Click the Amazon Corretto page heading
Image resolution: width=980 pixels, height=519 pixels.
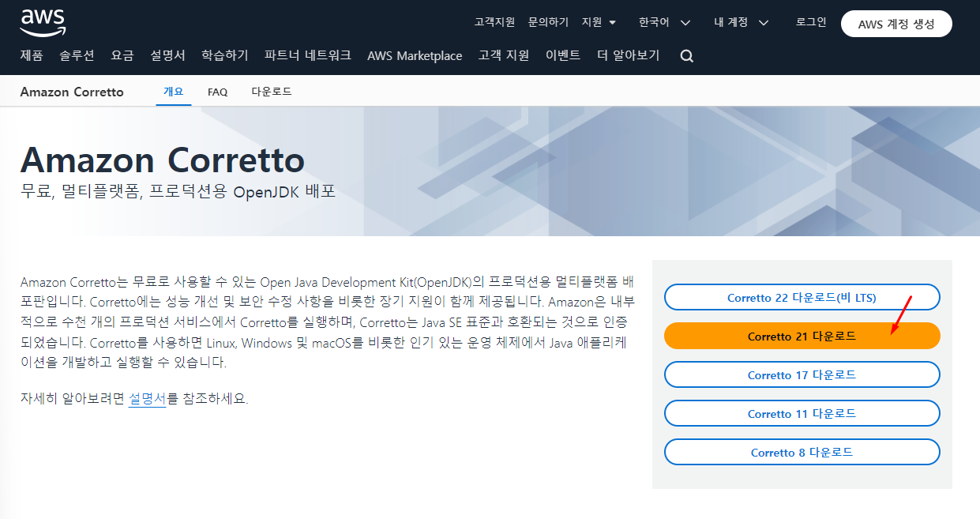tap(163, 160)
